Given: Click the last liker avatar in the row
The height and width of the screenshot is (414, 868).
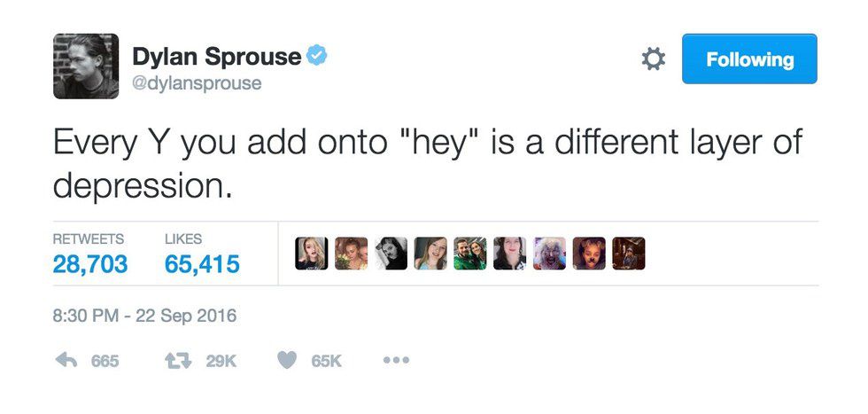Looking at the screenshot, I should [x=628, y=254].
